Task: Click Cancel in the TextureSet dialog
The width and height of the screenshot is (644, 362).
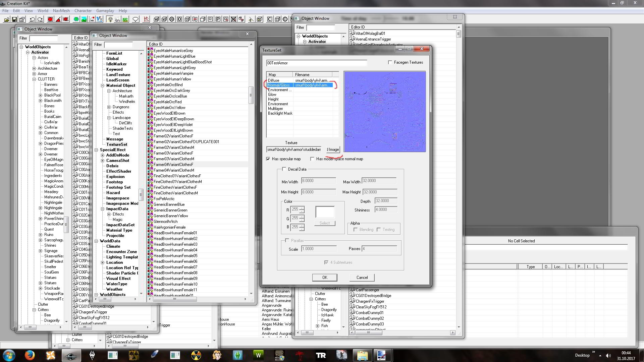Action: tap(362, 278)
